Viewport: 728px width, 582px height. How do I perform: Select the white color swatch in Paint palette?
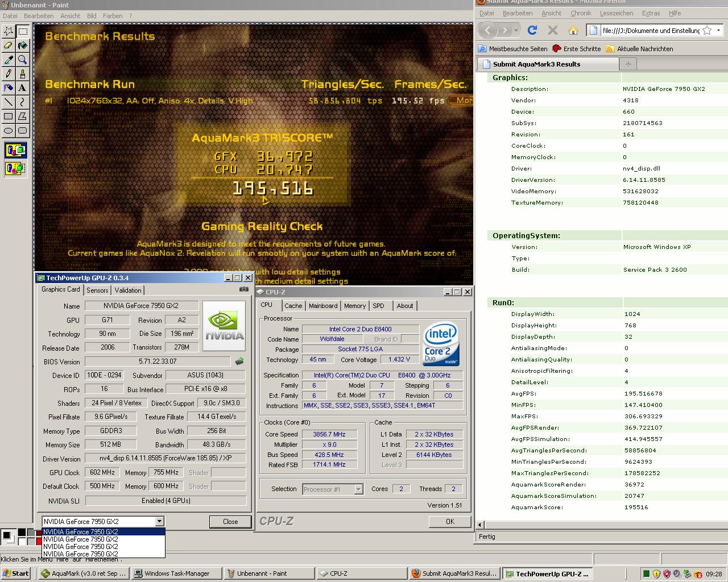coord(22,541)
